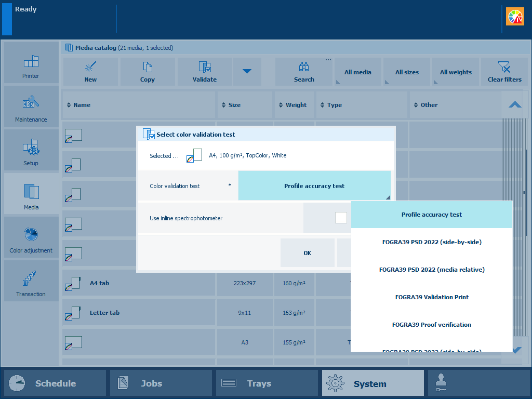This screenshot has width=532, height=399.
Task: Select FOGRA39 Validation Print option
Action: coord(432,297)
